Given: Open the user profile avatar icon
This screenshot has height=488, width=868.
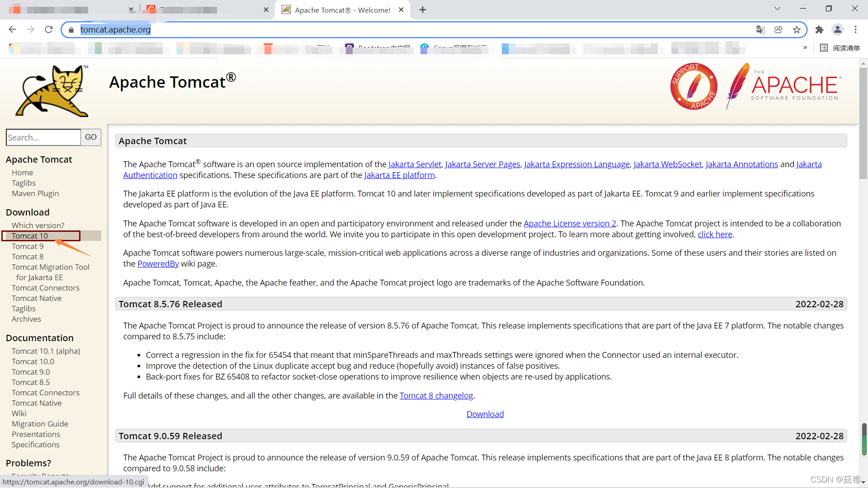Looking at the screenshot, I should pyautogui.click(x=837, y=30).
